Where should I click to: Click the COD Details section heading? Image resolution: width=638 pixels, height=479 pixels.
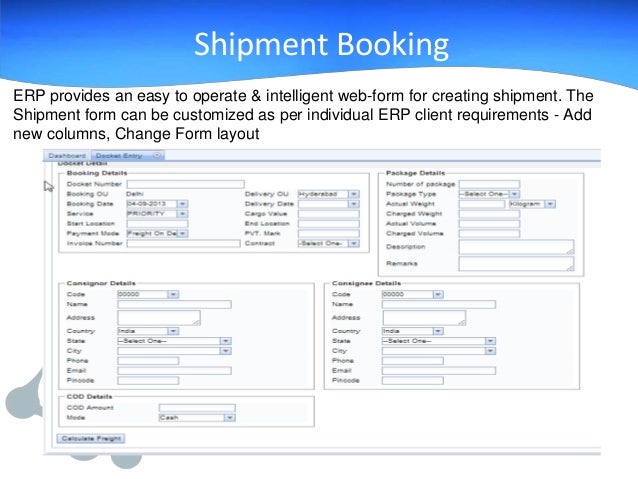89,396
